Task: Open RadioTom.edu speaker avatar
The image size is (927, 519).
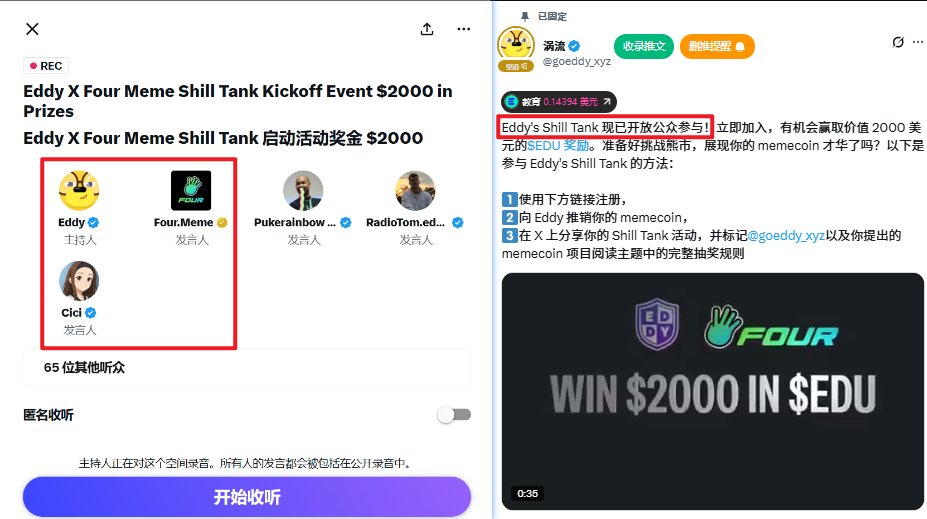Action: click(x=415, y=190)
